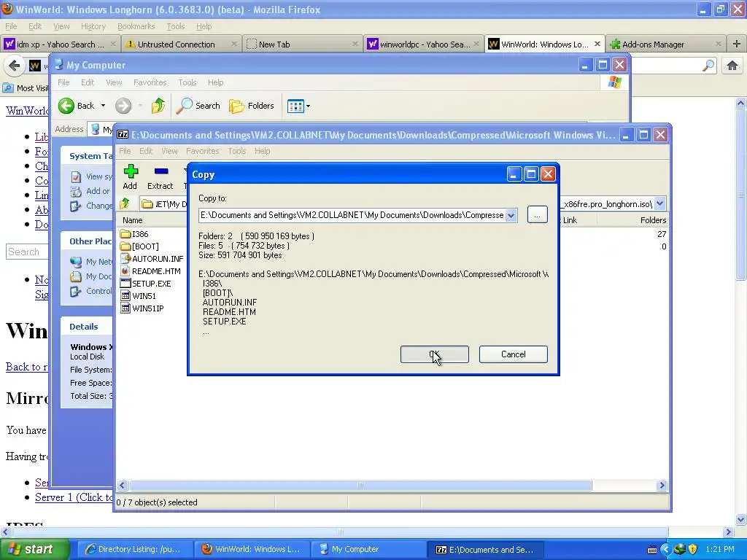
Task: Select the WIN51 file
Action: (138, 296)
